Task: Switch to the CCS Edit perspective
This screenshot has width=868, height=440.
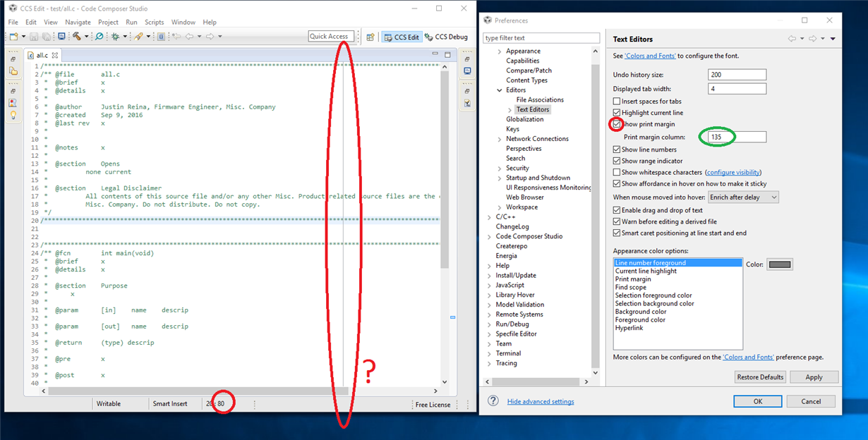Action: pos(402,37)
